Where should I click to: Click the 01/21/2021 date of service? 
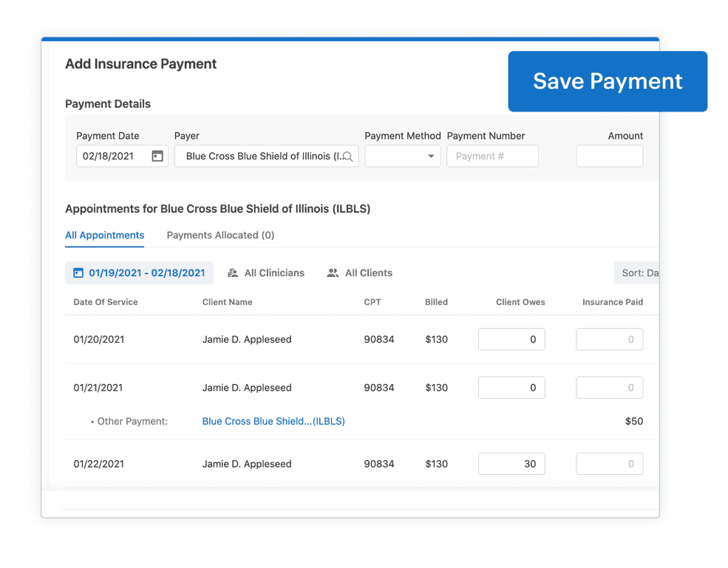98,388
